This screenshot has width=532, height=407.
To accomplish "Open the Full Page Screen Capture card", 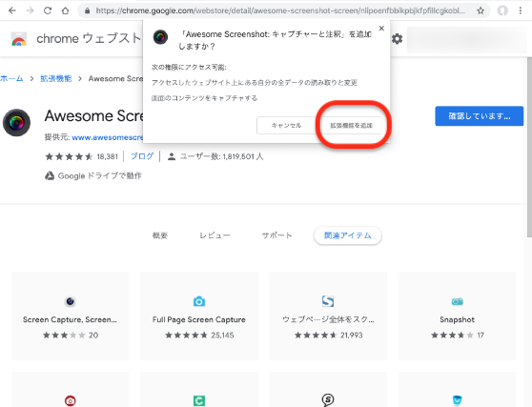I will (x=199, y=316).
